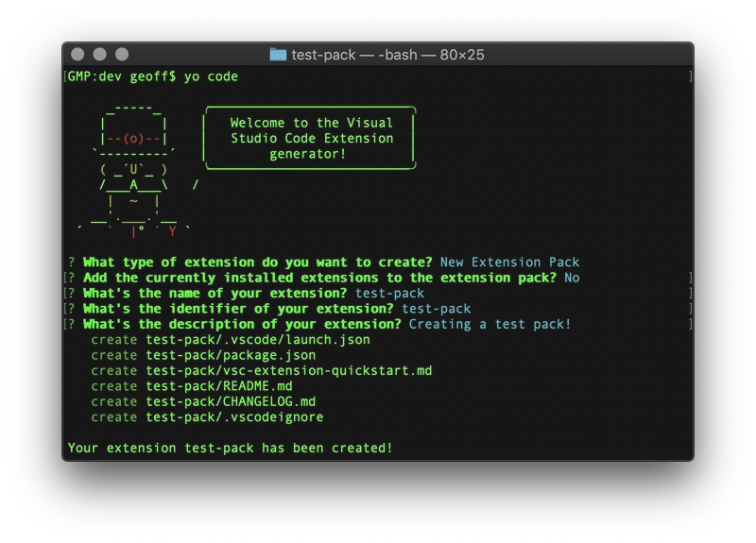Image resolution: width=756 pixels, height=543 pixels.
Task: Click the test-pack/.vscode/launch.json path
Action: [x=258, y=340]
